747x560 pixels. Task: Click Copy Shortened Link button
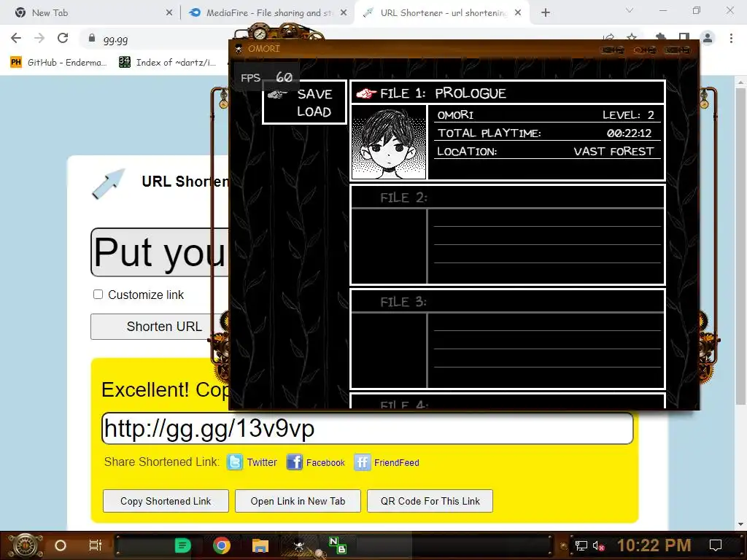point(166,501)
